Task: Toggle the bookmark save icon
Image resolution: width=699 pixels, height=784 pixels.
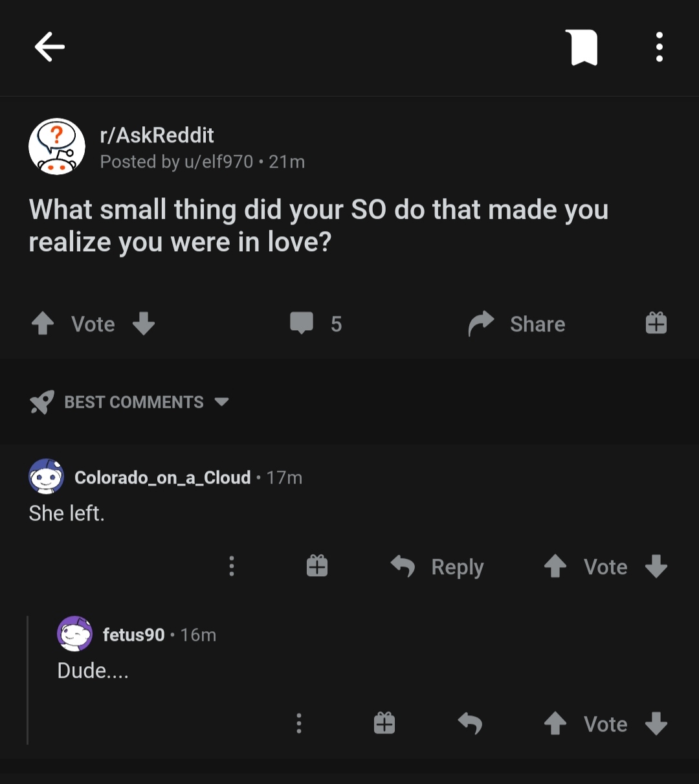Action: click(x=581, y=47)
